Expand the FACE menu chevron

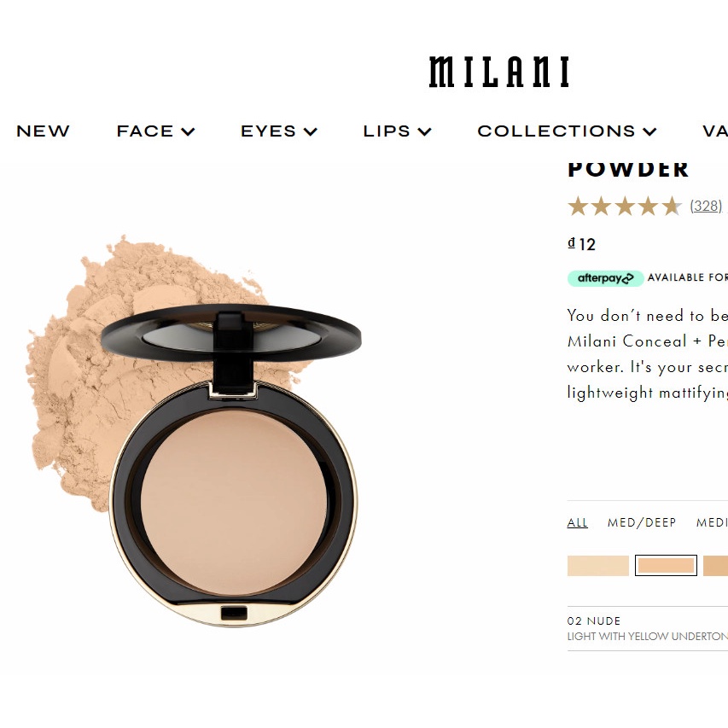(x=188, y=132)
